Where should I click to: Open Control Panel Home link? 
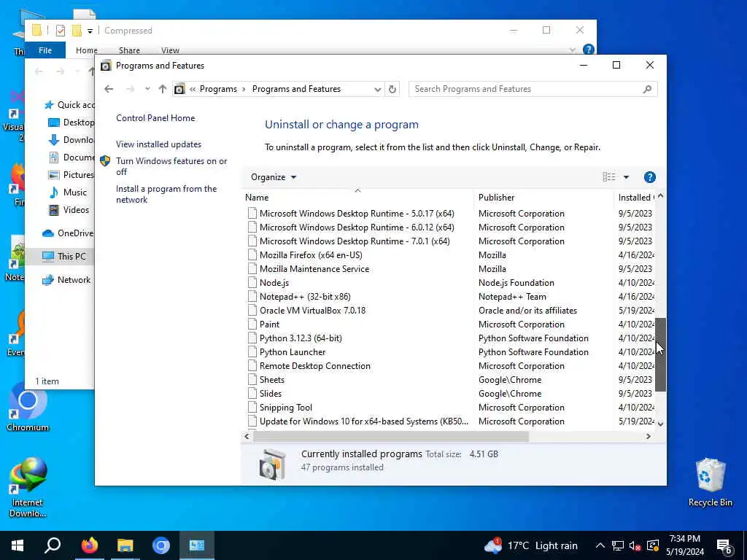point(155,118)
